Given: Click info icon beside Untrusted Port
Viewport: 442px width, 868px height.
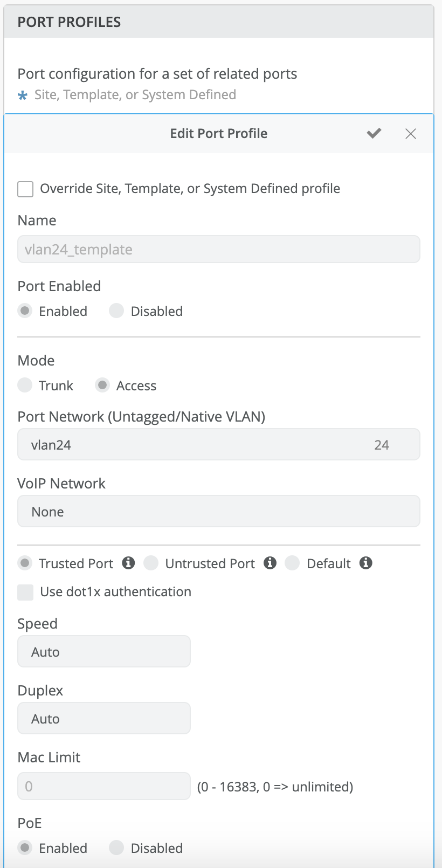Looking at the screenshot, I should tap(270, 563).
